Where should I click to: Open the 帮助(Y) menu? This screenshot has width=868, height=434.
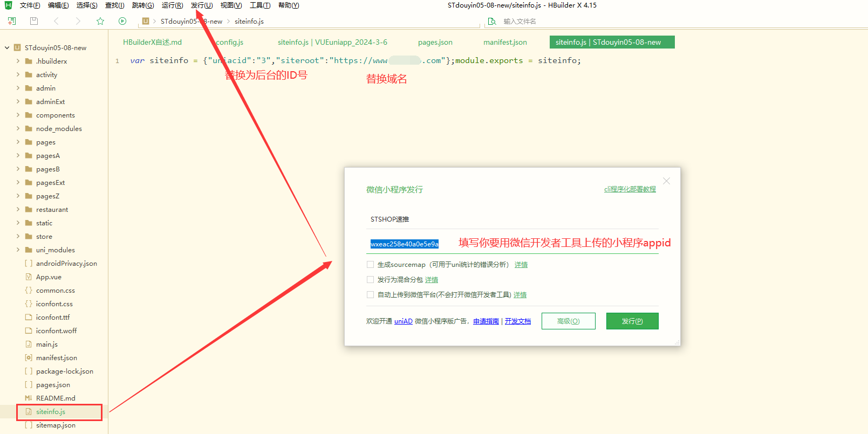click(x=289, y=5)
